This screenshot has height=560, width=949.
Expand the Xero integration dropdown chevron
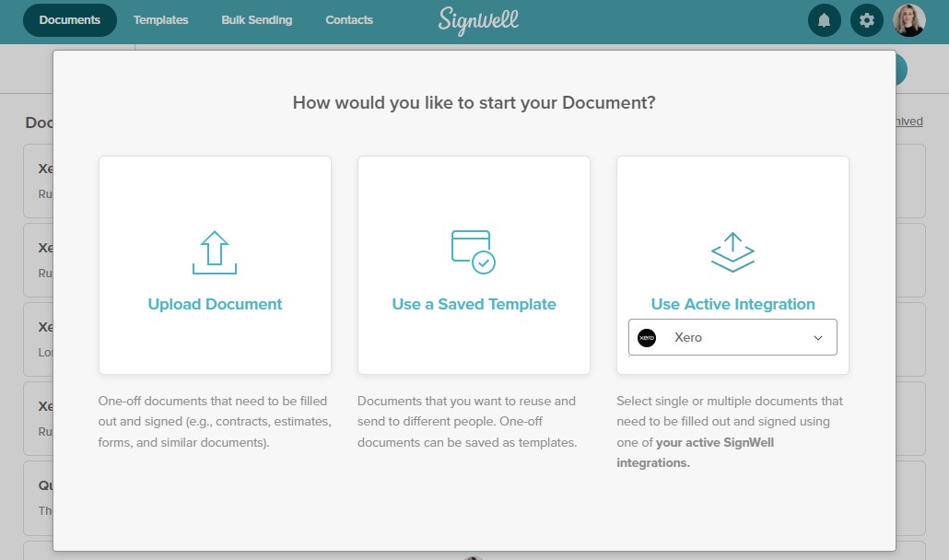[x=817, y=337]
